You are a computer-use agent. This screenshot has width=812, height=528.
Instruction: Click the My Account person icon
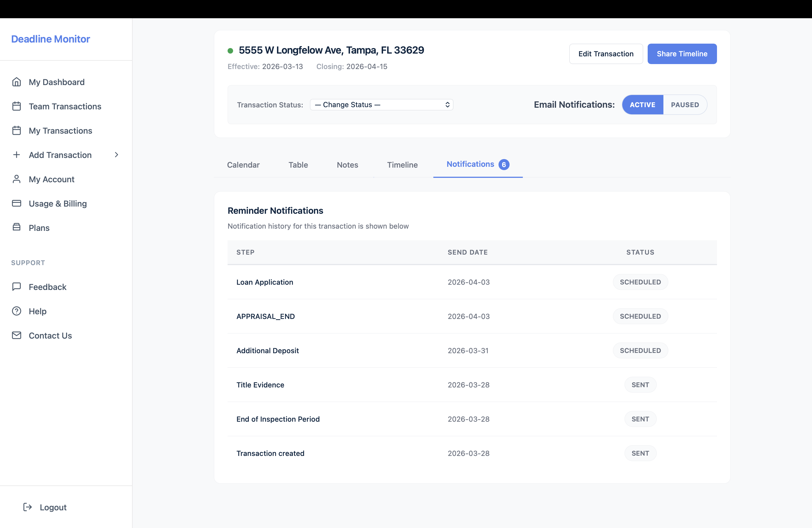coord(16,179)
